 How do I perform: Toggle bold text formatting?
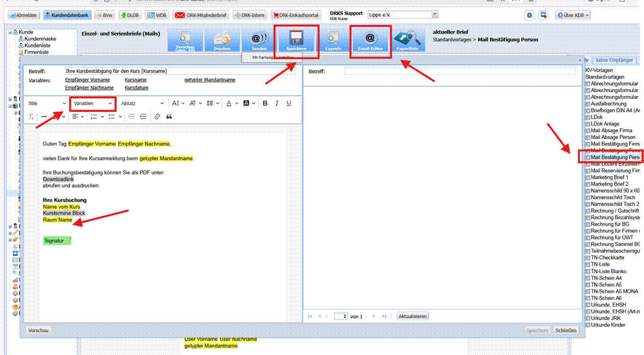(x=265, y=103)
